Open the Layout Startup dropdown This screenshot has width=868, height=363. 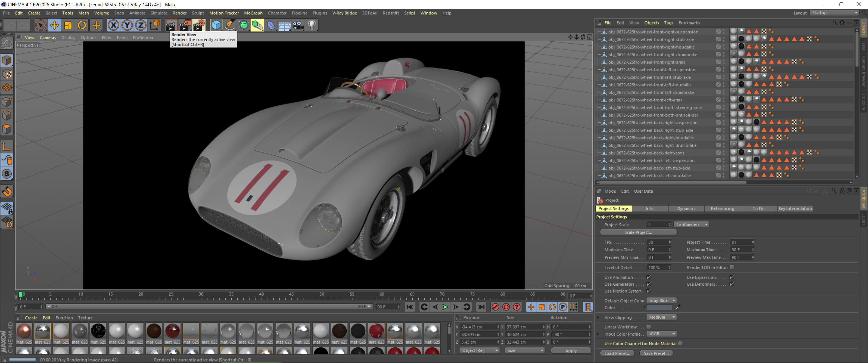click(x=835, y=13)
